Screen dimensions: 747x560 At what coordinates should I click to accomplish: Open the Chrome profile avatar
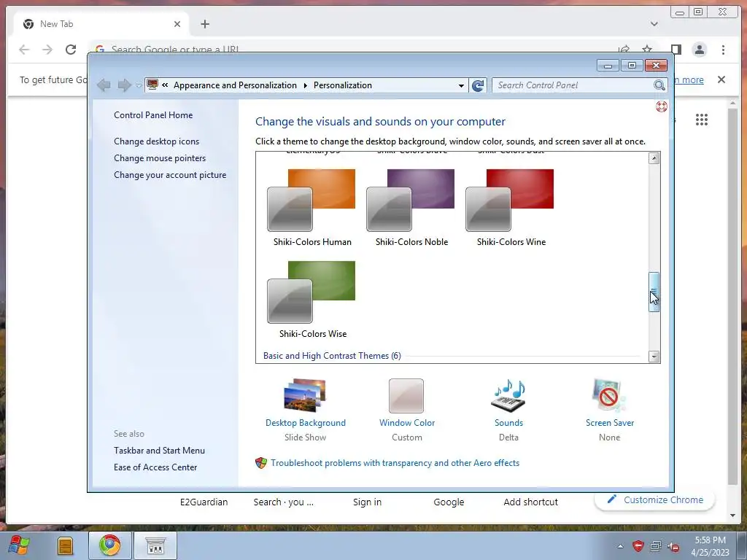pyautogui.click(x=700, y=50)
